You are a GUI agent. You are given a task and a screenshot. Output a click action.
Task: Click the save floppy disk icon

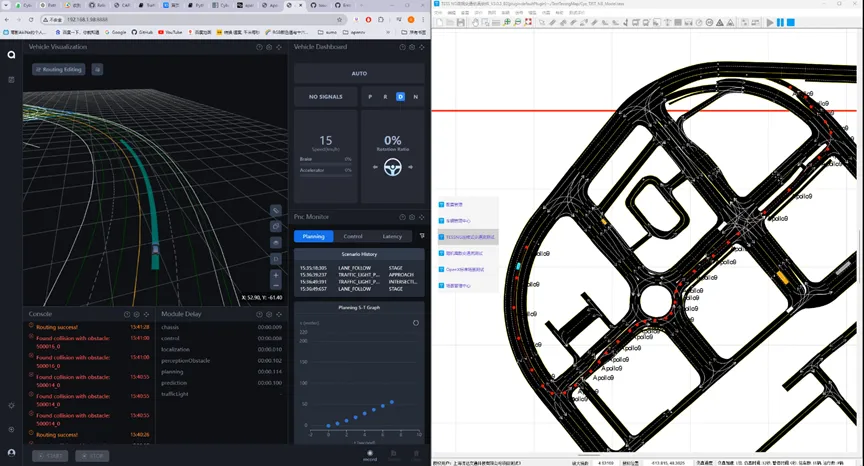coord(461,23)
